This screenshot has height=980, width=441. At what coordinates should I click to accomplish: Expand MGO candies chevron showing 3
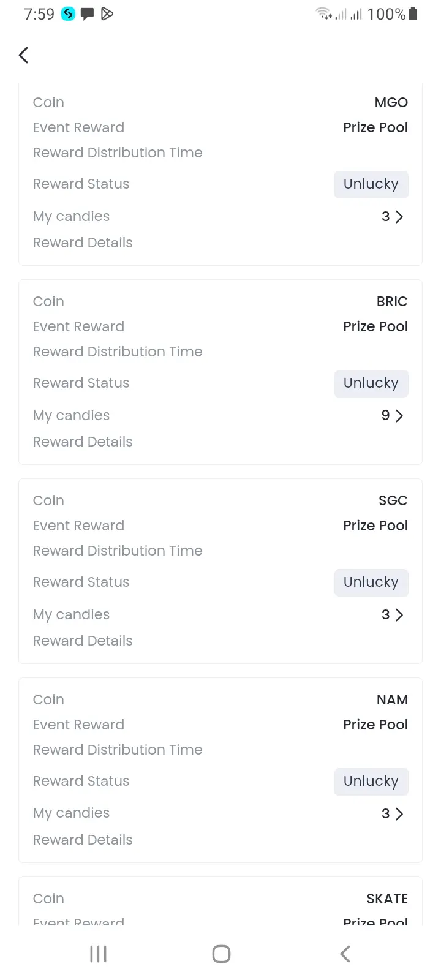pos(399,216)
